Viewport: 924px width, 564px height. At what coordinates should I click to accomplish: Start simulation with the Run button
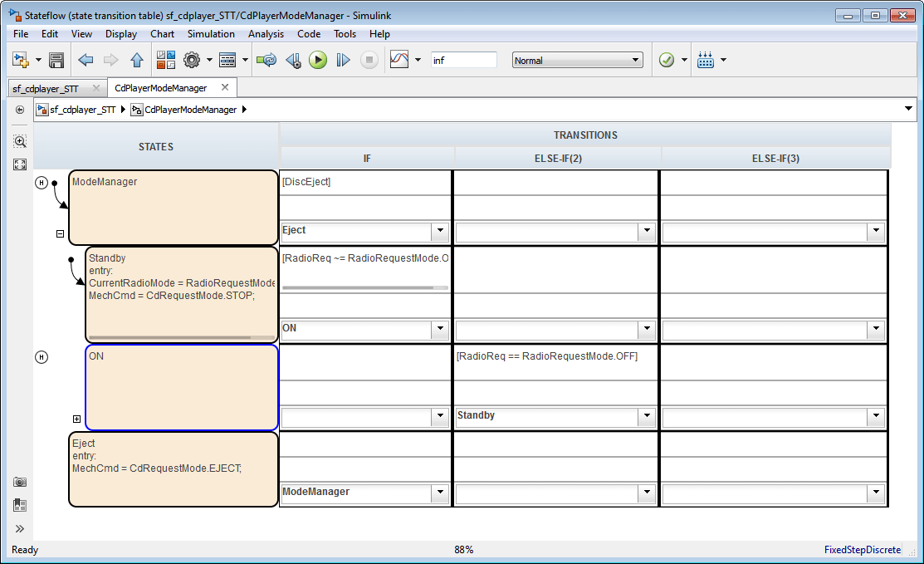coord(318,60)
